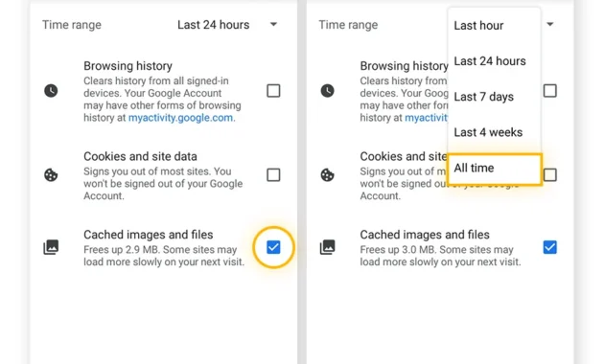Image resolution: width=604 pixels, height=364 pixels.
Task: Click the cached images icon in right panel
Action: point(328,247)
